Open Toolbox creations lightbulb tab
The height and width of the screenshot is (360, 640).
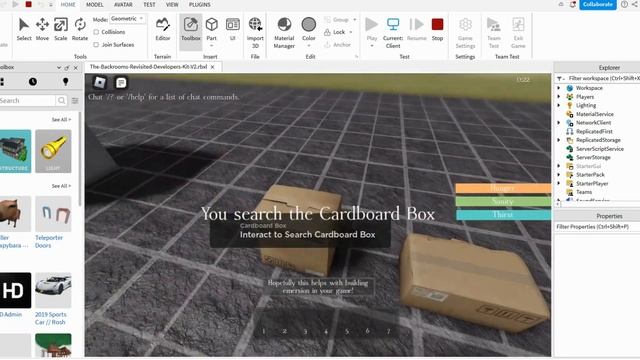point(65,82)
